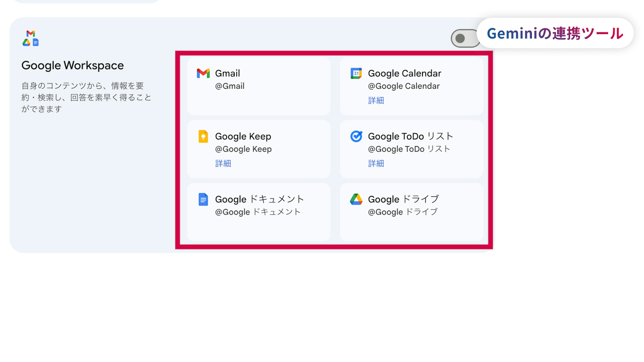Select the Gmail extension card title

[228, 73]
